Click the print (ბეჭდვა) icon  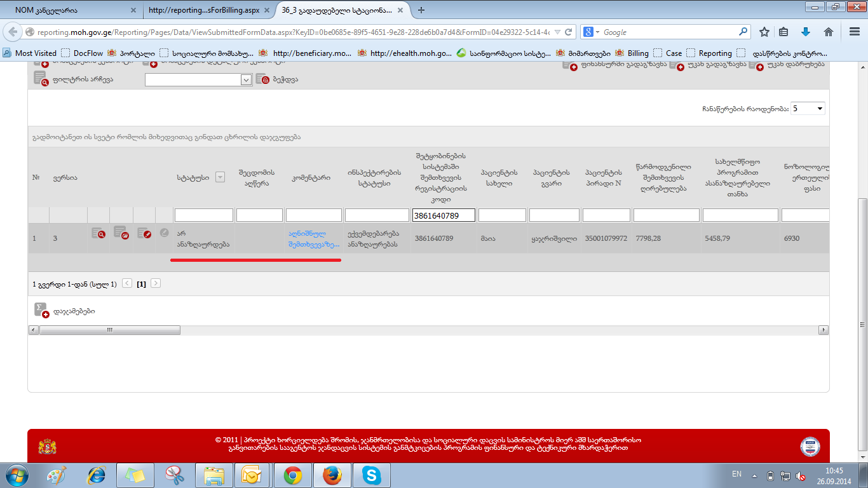pyautogui.click(x=262, y=79)
